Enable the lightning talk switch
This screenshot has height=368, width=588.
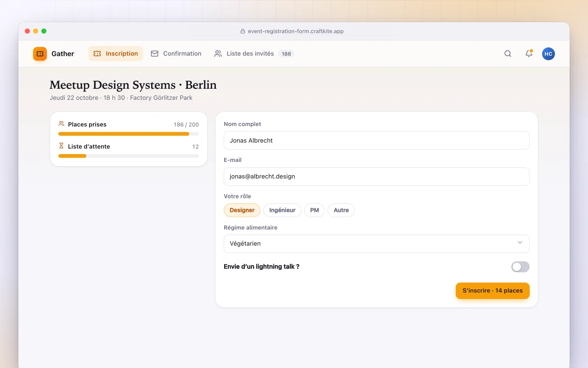[x=520, y=267]
